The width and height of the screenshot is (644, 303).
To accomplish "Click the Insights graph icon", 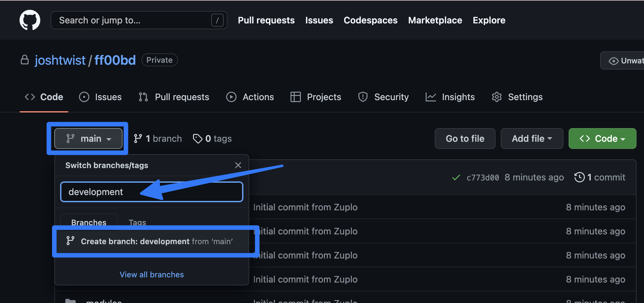I will tap(431, 97).
